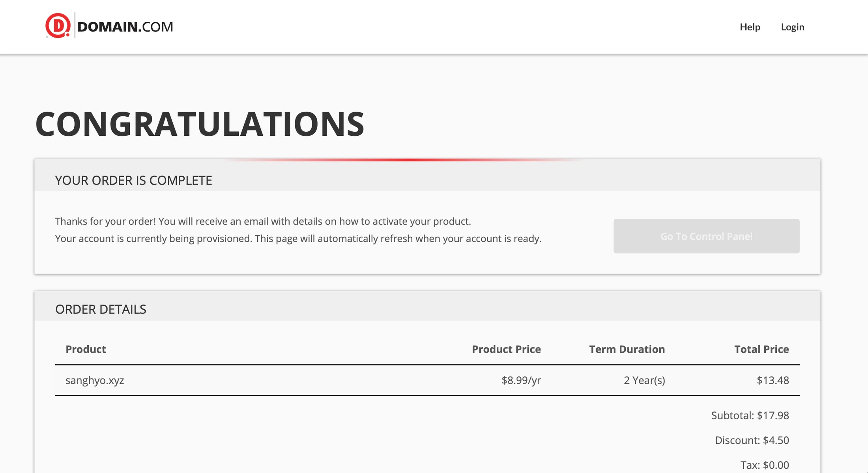Select the CONGRATULATIONS heading

(200, 124)
